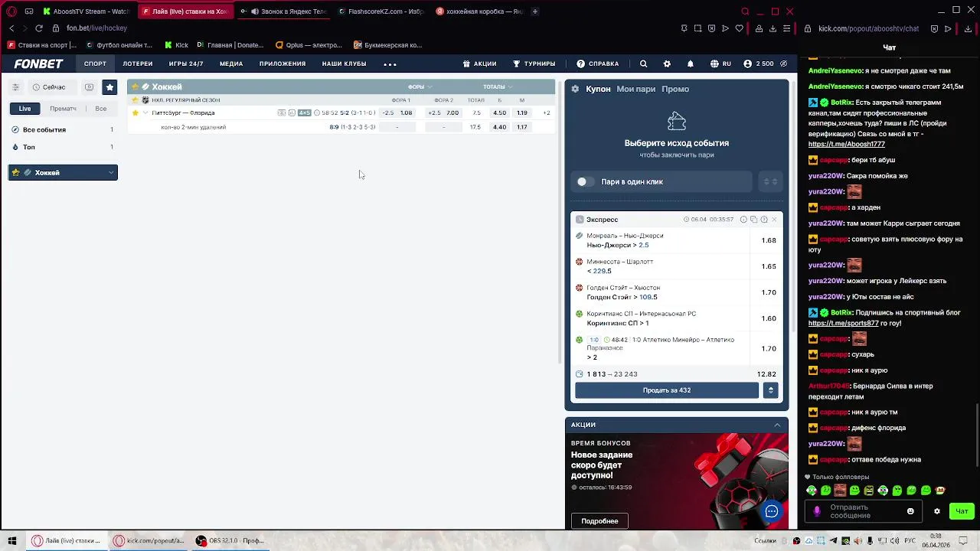Select total under odds 1.17 for penalties
This screenshot has height=551, width=980.
(x=522, y=127)
